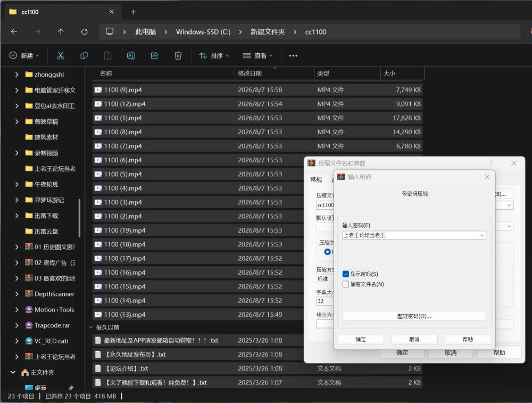
Task: Click the Motion+Tools item icon
Action: [x=29, y=310]
